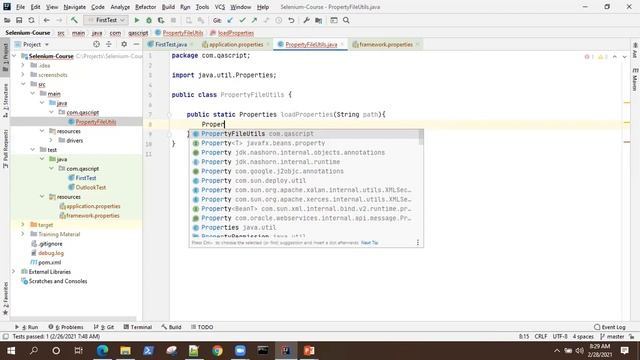The image size is (640, 360).
Task: Open File Explorer from the taskbar
Action: pyautogui.click(x=125, y=351)
